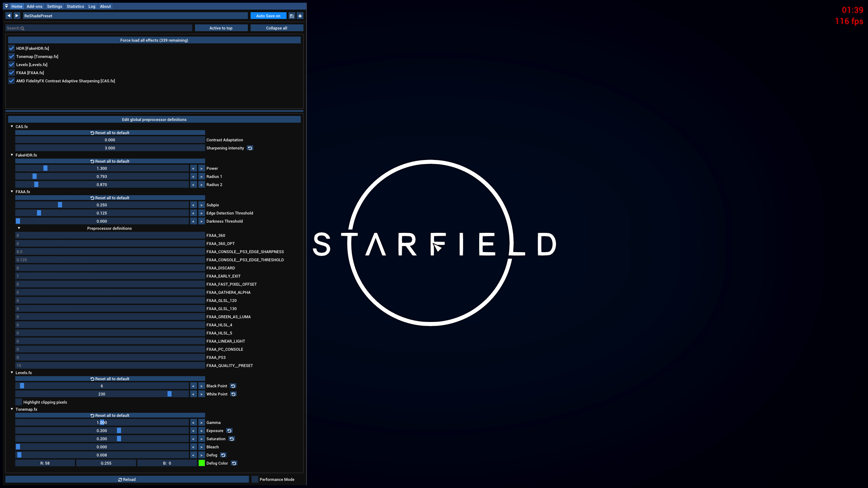The width and height of the screenshot is (868, 488).
Task: Reload all effects with the Reload button
Action: click(x=127, y=479)
